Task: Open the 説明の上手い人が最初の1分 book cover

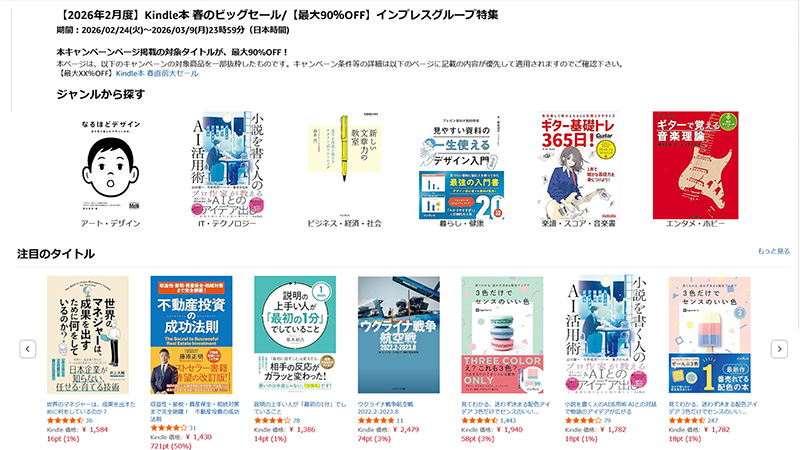Action: point(295,335)
